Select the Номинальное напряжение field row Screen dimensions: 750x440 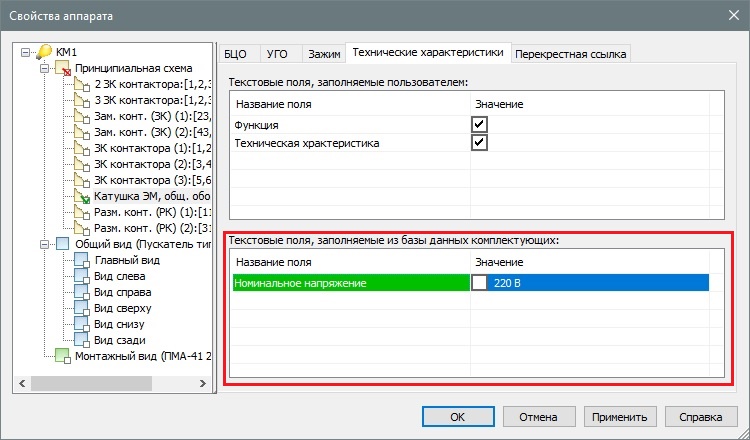point(350,283)
